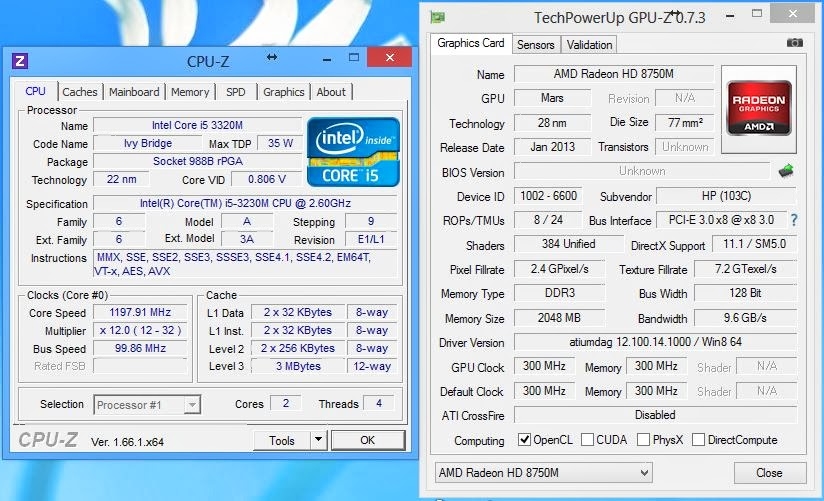Viewport: 824px width, 501px height.
Task: Minimize the CPU-Z window
Action: pyautogui.click(x=327, y=59)
